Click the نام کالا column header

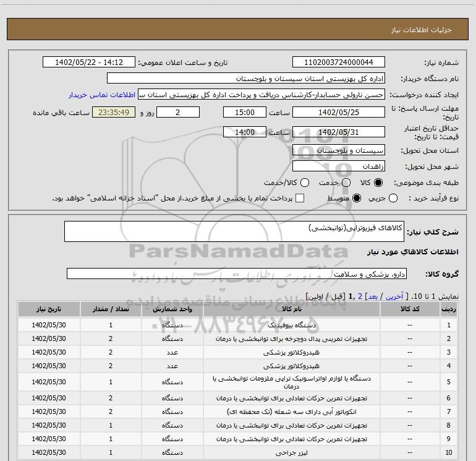[x=291, y=309]
